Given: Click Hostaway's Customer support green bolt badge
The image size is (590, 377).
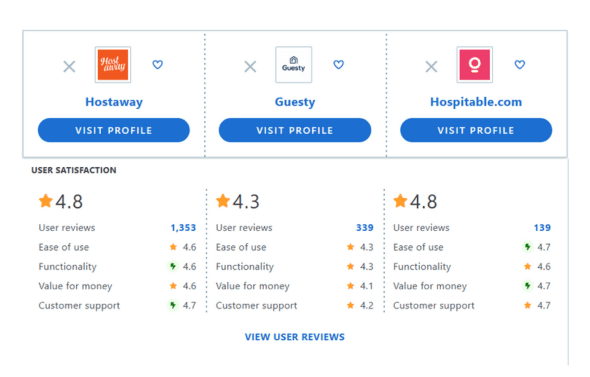Looking at the screenshot, I should 173,305.
